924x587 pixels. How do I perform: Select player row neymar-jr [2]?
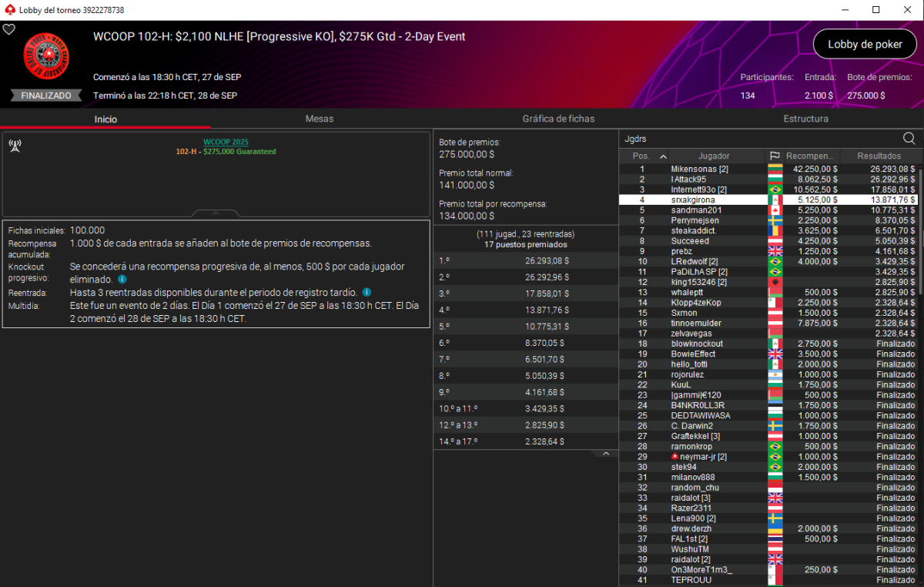coord(768,457)
